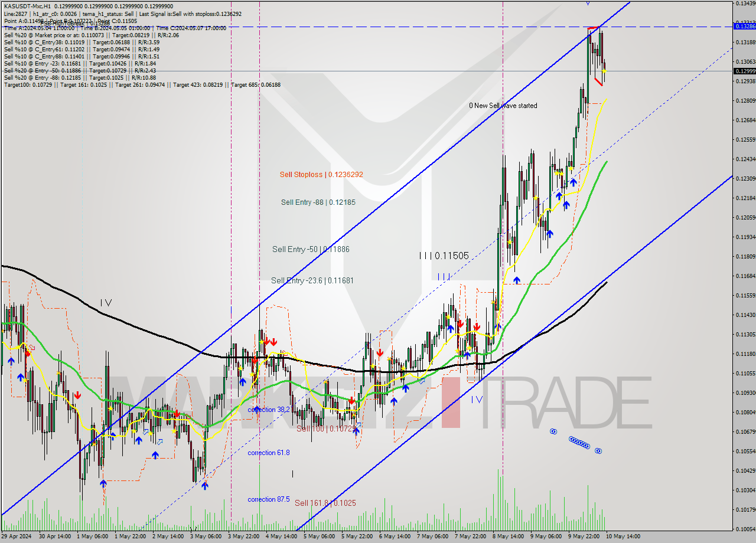Click the '6 May 14:00' time label

tap(395, 537)
